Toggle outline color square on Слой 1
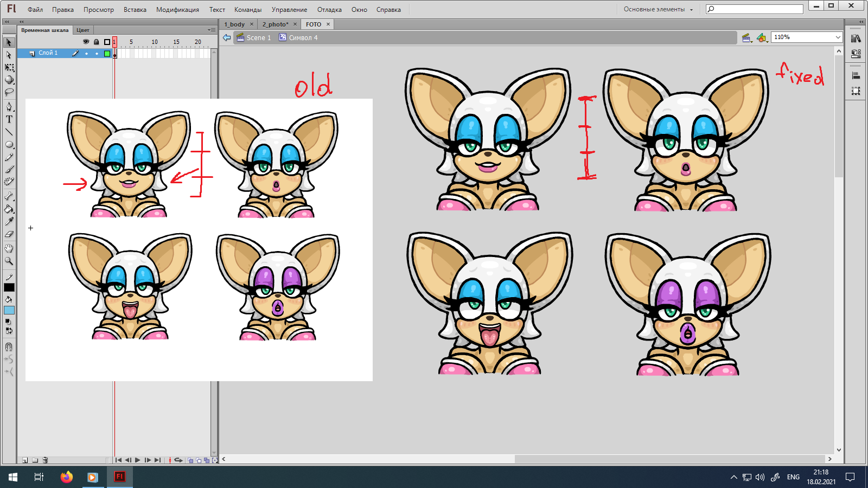 107,53
